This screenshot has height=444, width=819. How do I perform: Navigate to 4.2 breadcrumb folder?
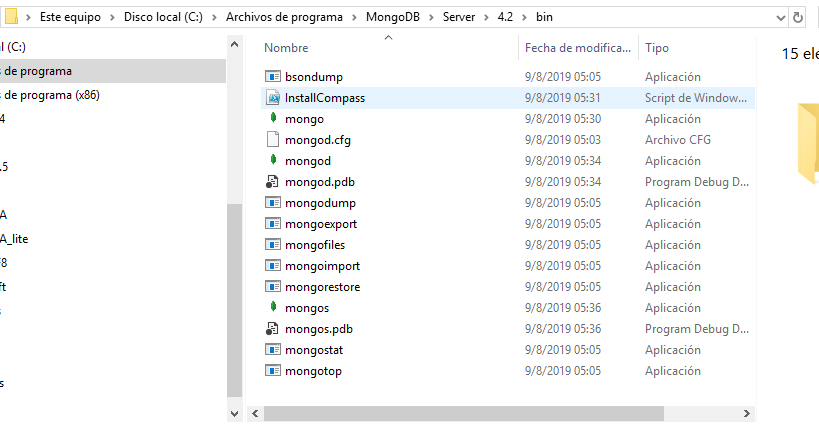[505, 17]
